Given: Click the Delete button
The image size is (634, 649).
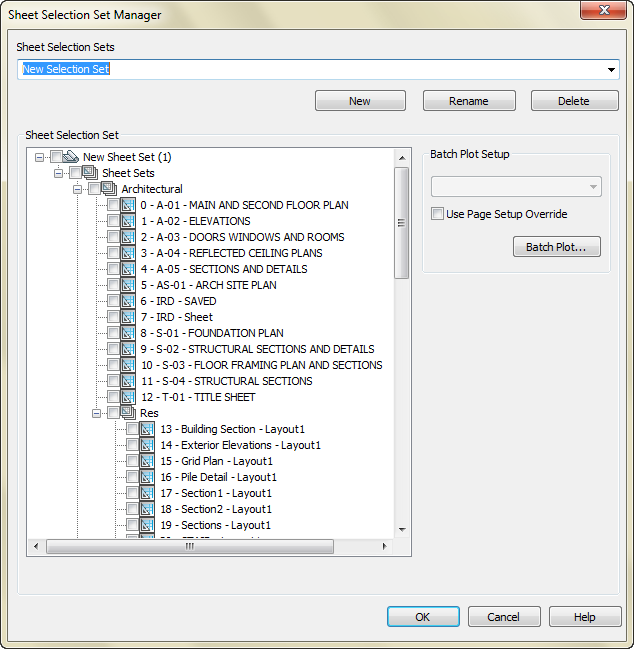Looking at the screenshot, I should tap(575, 101).
